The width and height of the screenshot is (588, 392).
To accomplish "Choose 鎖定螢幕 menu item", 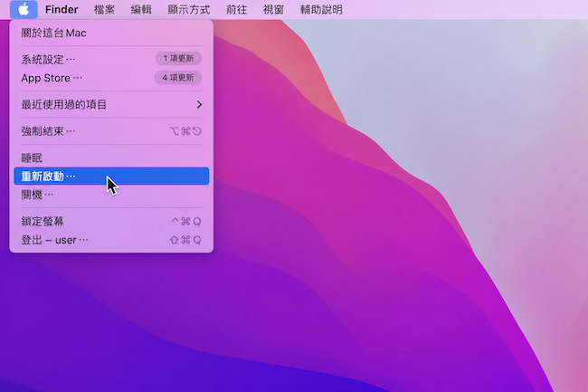I will (x=111, y=221).
